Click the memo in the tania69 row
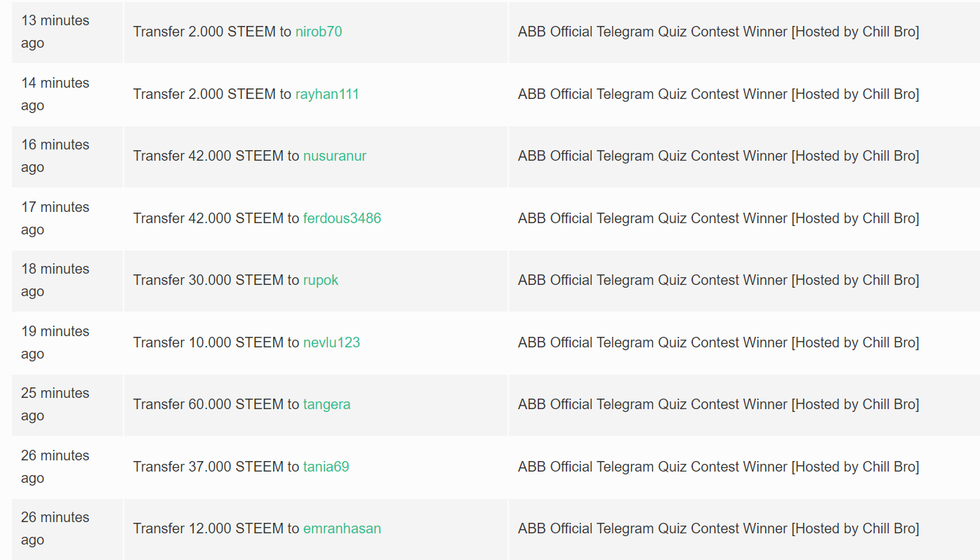Image resolution: width=980 pixels, height=560 pixels. 718,467
